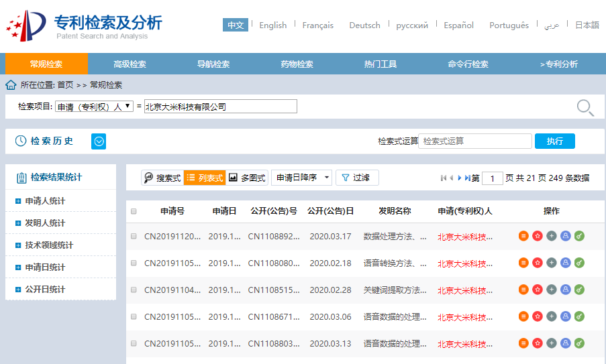606x364 pixels.
Task: Click blue person icon on the 2020.03.13 row
Action: [566, 343]
